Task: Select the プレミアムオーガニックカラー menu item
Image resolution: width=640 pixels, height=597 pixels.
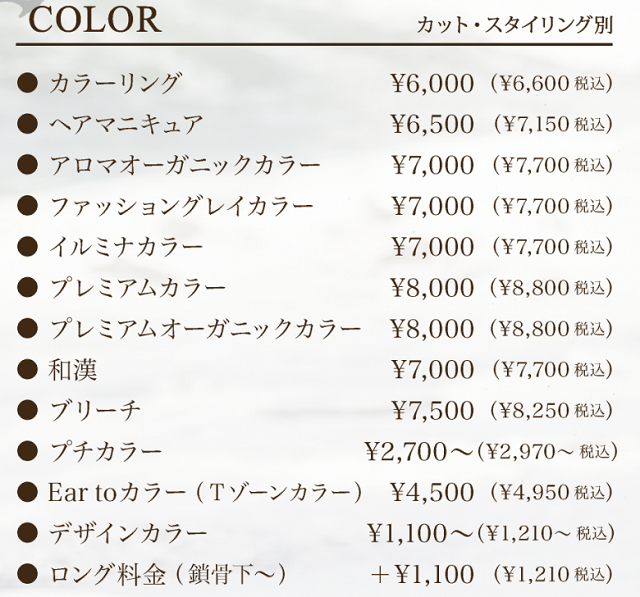Action: point(205,329)
